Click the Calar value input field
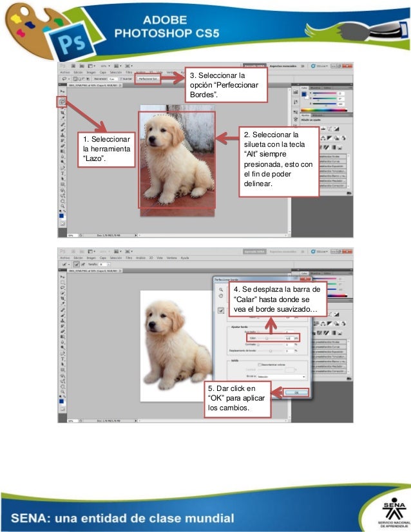Screen dimensions: 411x532 tap(289, 338)
